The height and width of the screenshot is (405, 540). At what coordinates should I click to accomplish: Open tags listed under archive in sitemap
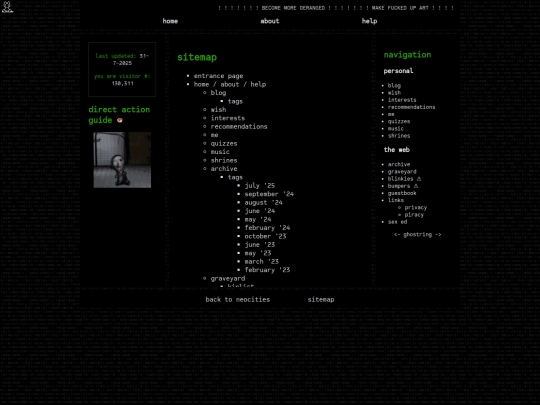(235, 177)
